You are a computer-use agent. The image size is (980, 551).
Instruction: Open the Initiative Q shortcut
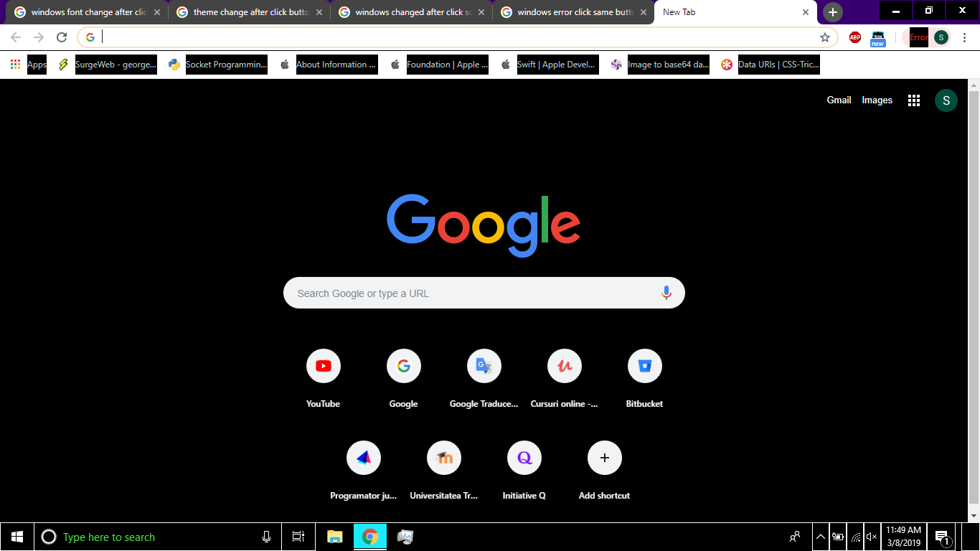524,471
